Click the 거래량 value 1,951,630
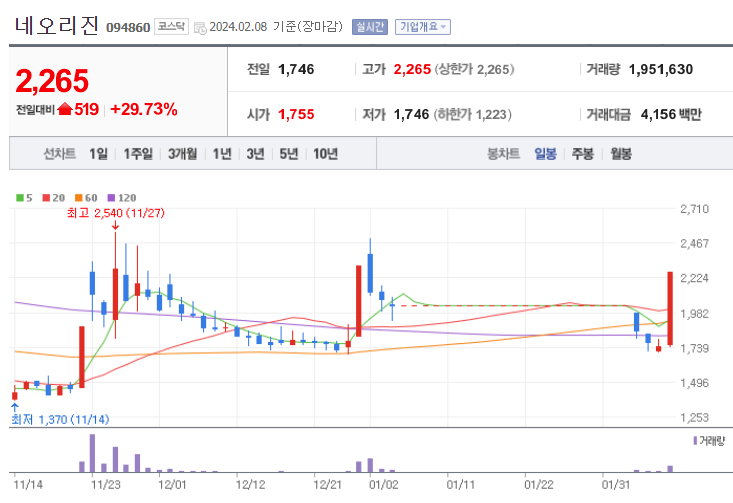This screenshot has height=503, width=733. (661, 69)
